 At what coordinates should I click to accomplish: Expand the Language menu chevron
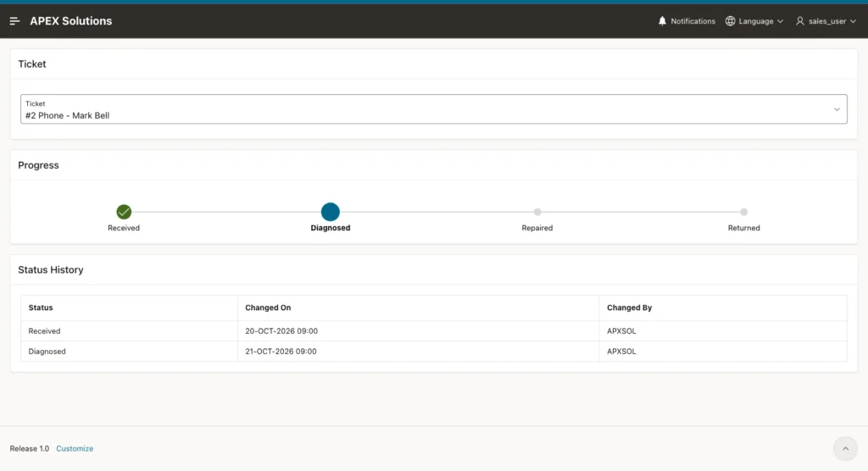click(780, 21)
